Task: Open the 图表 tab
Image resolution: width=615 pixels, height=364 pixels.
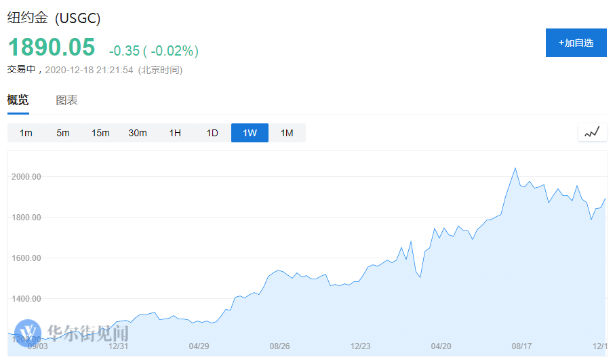Action: click(66, 100)
